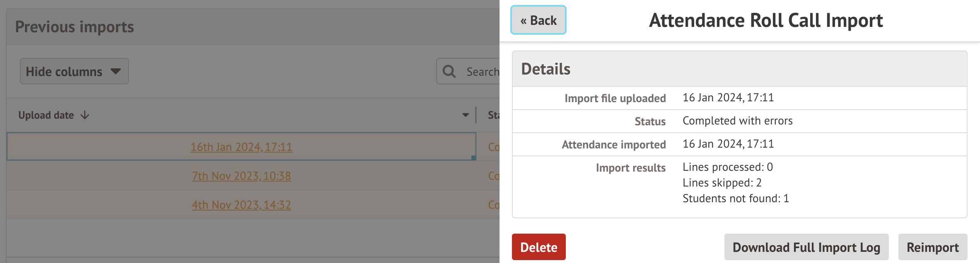Viewport: 980px width, 263px height.
Task: Click the Previous imports heading
Action: coord(75,27)
